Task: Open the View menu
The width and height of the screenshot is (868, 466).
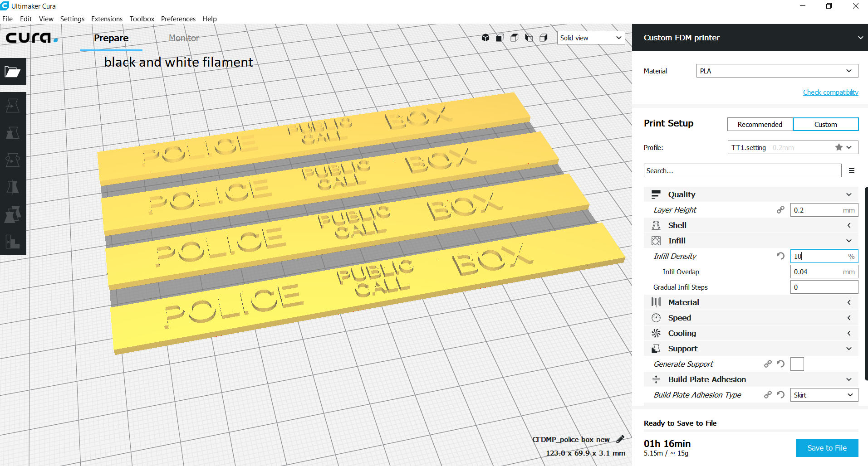Action: tap(46, 19)
